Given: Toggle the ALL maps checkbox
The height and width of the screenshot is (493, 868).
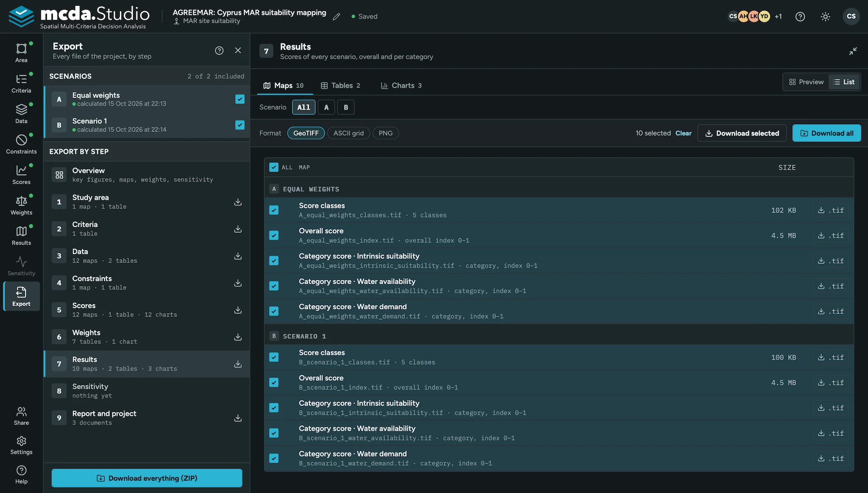Looking at the screenshot, I should coord(274,168).
